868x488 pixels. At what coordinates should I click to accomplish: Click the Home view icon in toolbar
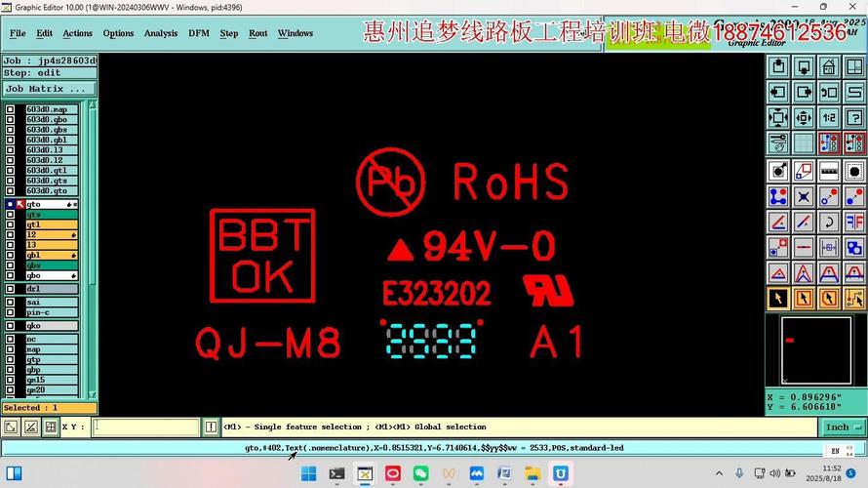[829, 67]
